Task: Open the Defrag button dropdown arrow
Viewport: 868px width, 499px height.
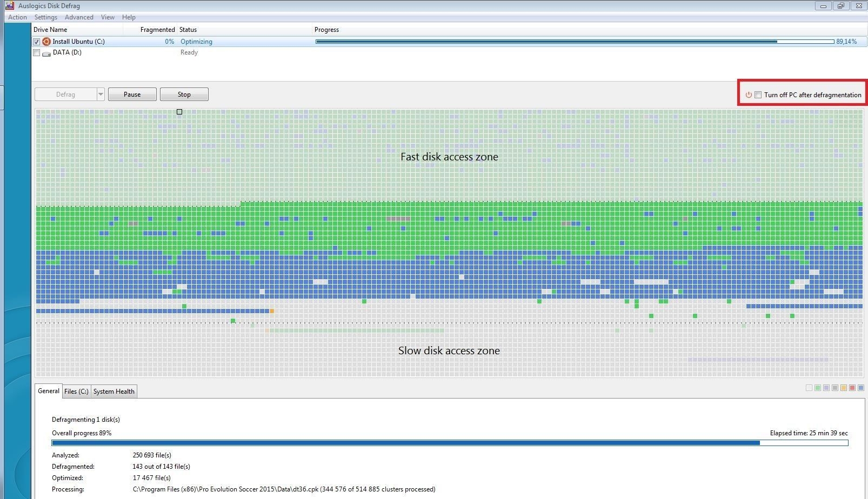Action: click(100, 94)
